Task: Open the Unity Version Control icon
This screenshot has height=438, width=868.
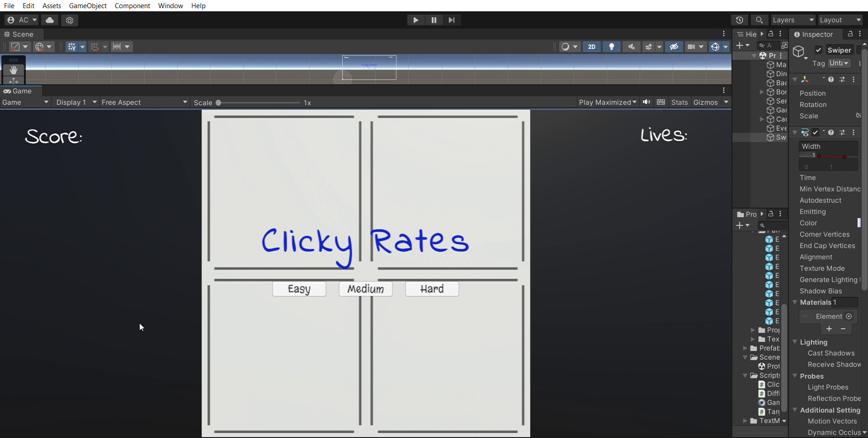Action: click(70, 20)
